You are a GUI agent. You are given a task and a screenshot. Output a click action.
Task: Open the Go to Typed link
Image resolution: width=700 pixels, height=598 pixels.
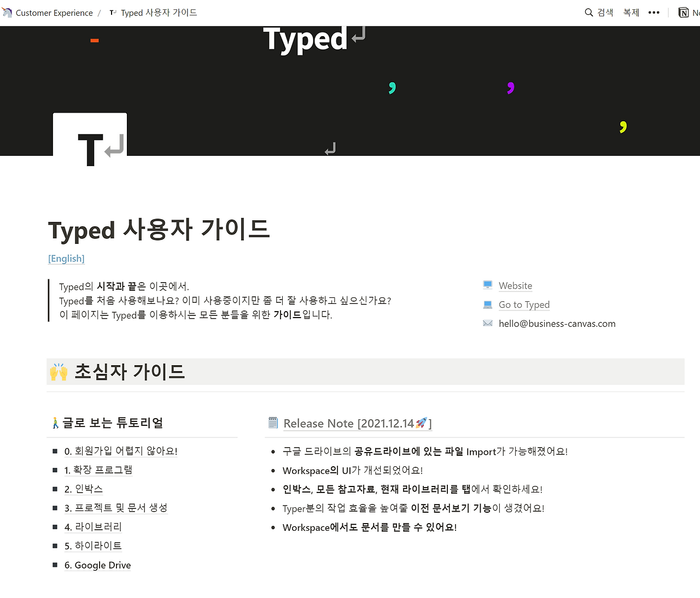point(524,304)
